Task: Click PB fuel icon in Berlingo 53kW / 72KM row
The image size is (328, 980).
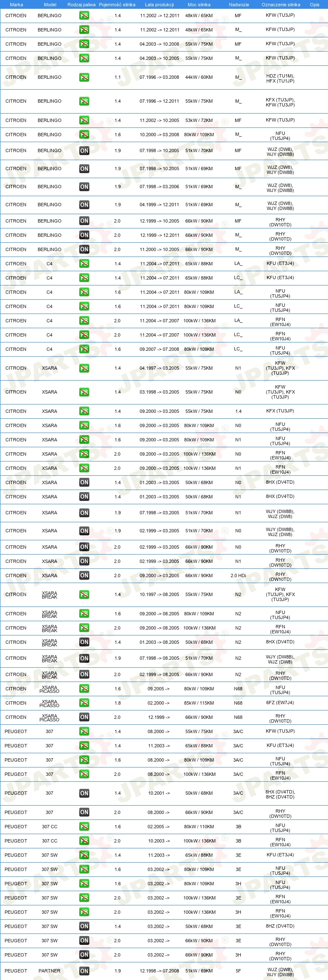Action: point(84,120)
